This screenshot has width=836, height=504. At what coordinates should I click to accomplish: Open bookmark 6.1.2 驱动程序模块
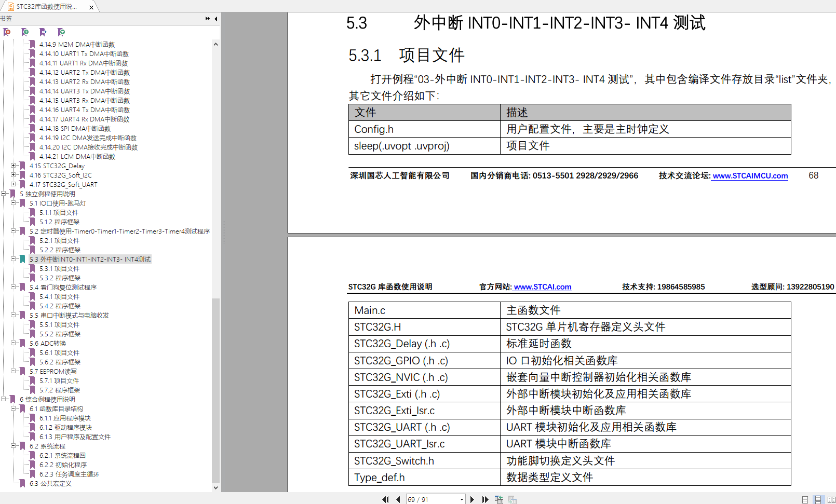65,428
